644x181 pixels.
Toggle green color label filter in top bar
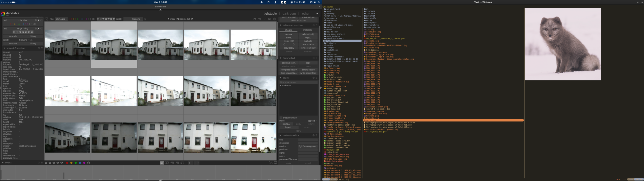pos(78,19)
